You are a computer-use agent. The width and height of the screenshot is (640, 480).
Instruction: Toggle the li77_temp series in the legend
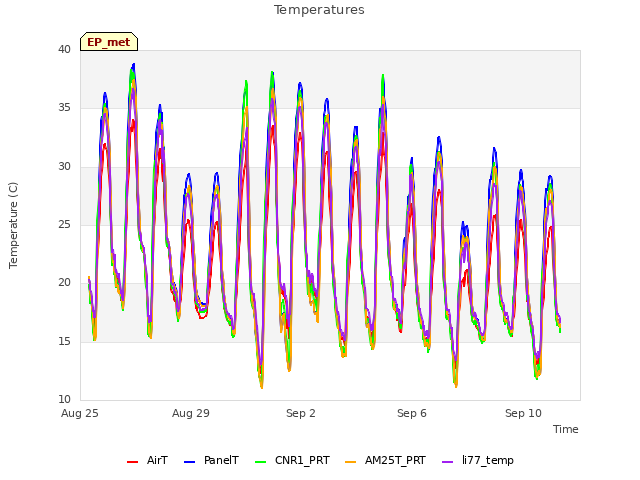click(x=478, y=460)
